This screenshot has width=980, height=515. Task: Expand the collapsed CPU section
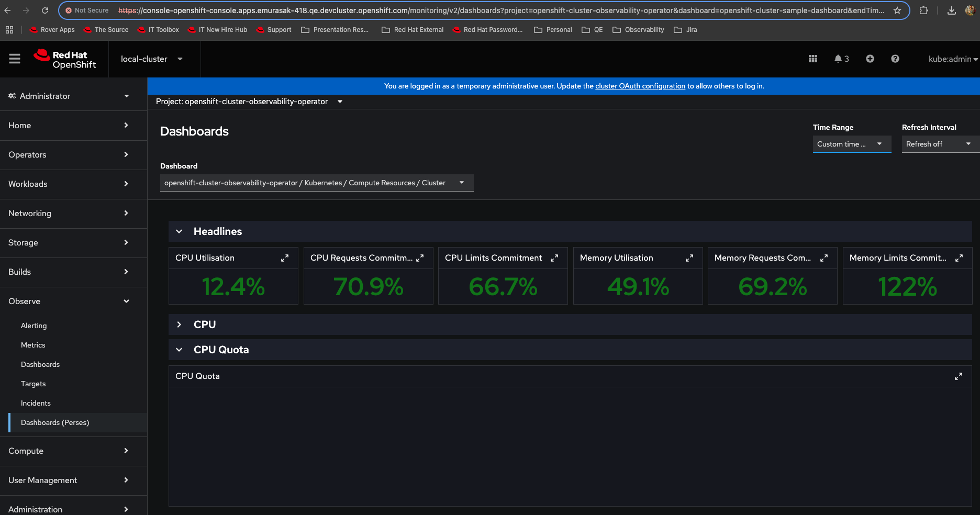point(179,324)
